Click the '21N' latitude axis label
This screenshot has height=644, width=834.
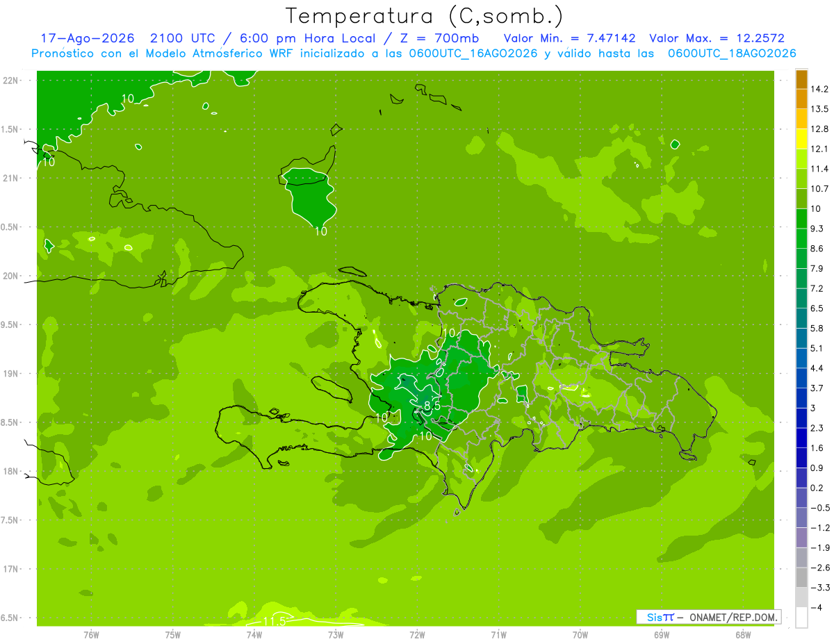12,179
